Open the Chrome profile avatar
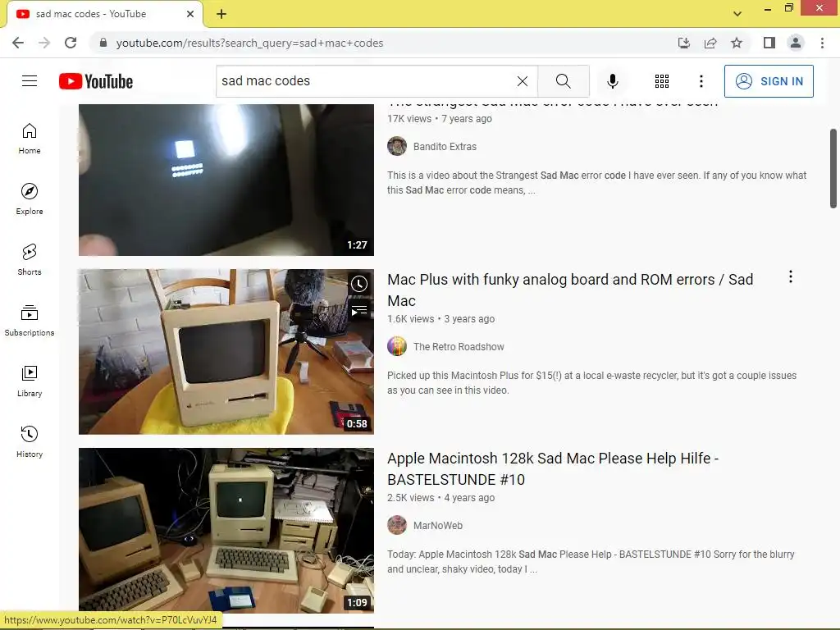Image resolution: width=840 pixels, height=630 pixels. pos(796,43)
